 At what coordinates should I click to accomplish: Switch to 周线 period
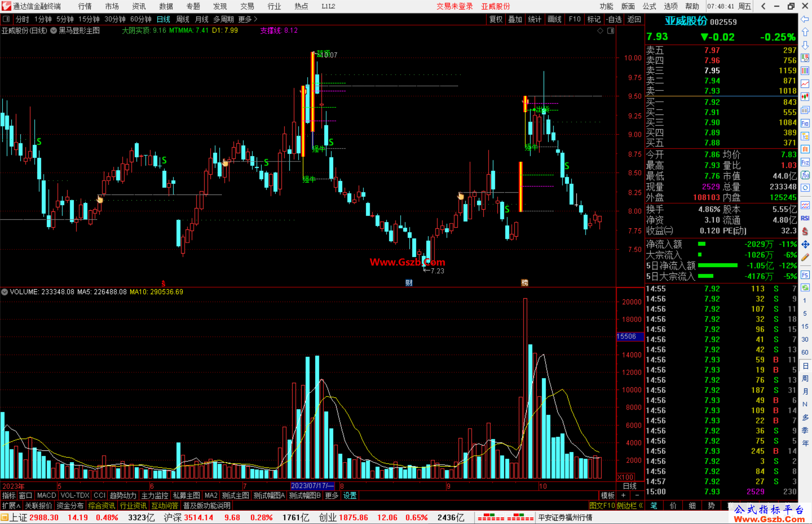point(183,19)
